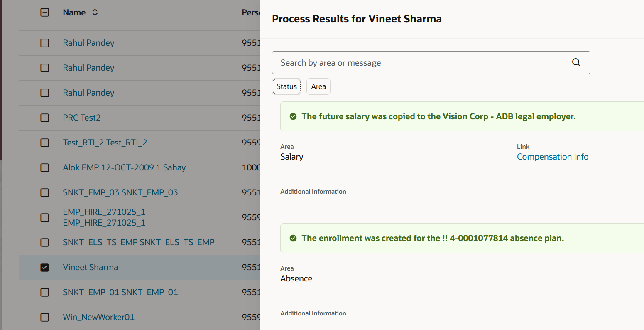Select the SNKT_EMP_01 row checkbox
644x330 pixels.
pyautogui.click(x=44, y=292)
